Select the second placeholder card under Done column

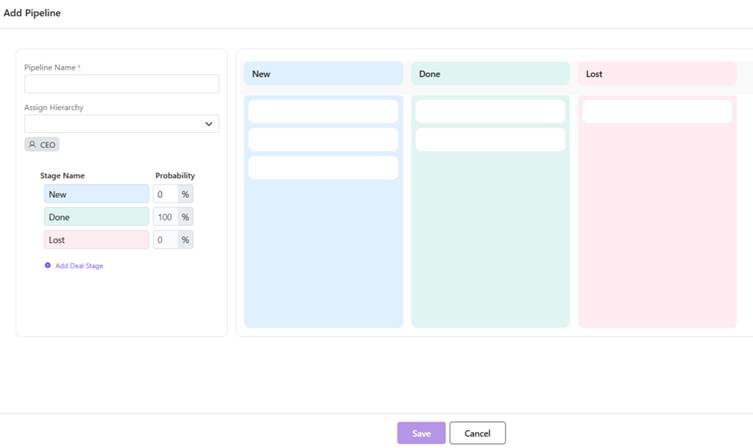point(490,139)
